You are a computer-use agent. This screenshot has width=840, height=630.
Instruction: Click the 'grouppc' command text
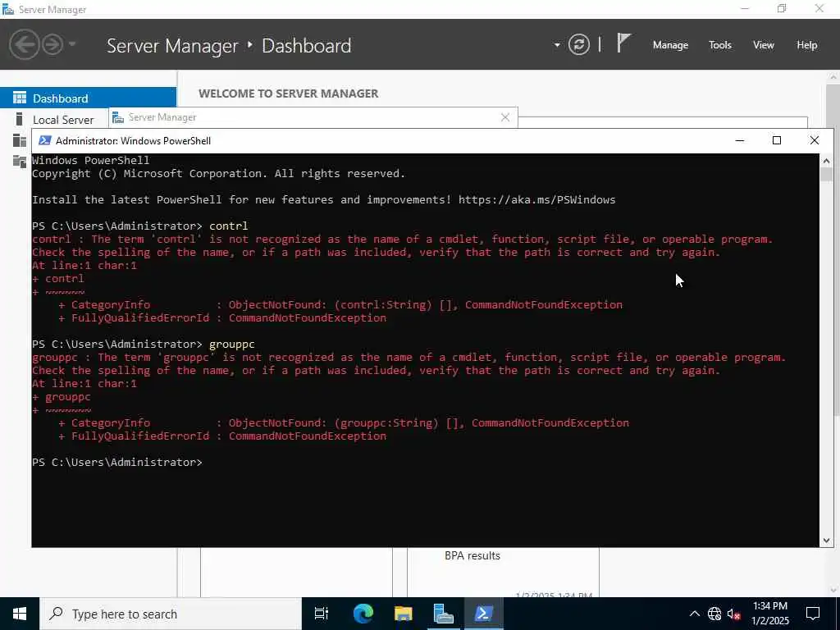click(x=231, y=345)
